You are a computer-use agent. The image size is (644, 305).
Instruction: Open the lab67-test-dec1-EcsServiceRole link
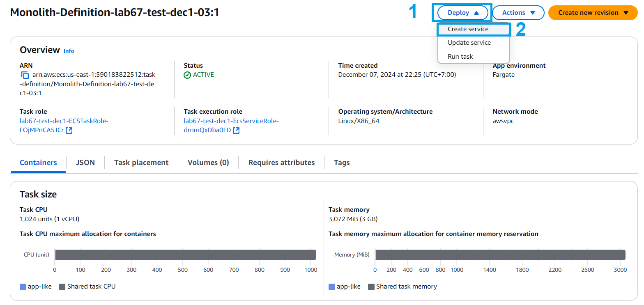[x=231, y=126]
